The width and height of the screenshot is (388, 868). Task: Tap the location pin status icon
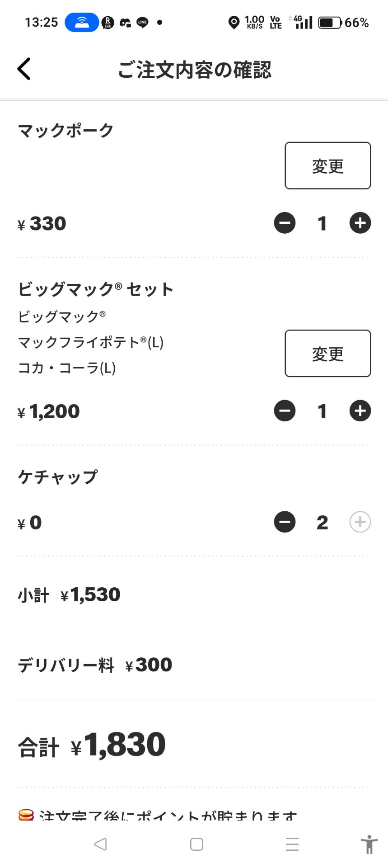click(234, 22)
